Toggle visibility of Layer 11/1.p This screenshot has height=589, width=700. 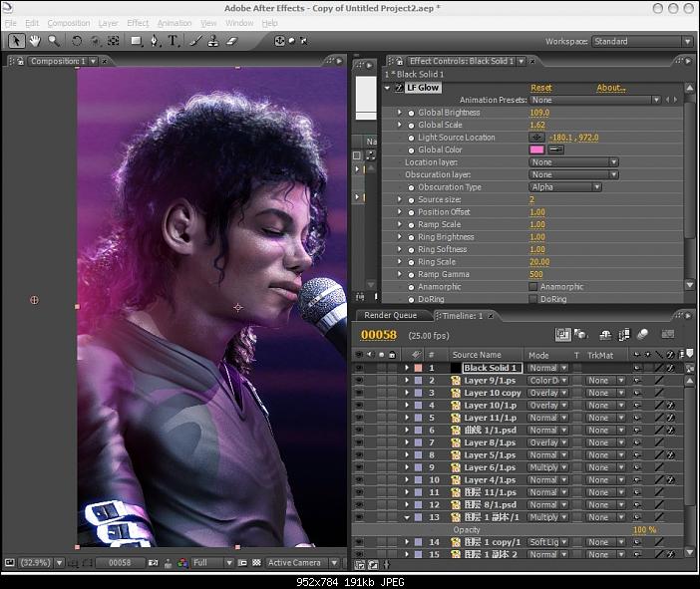[x=359, y=418]
